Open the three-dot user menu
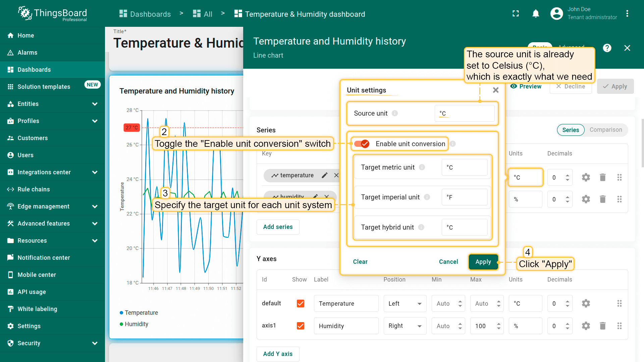 click(627, 14)
